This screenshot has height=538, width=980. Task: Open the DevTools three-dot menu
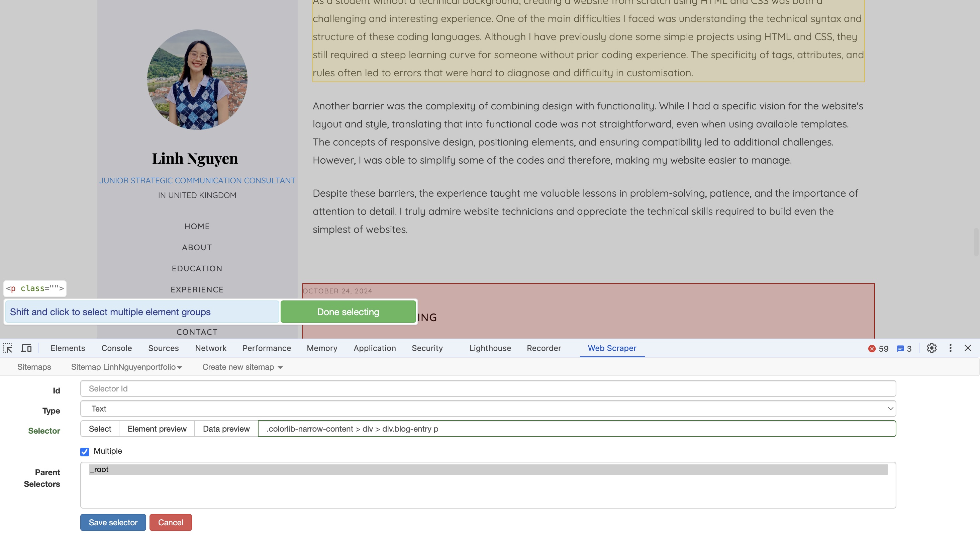[x=950, y=348]
